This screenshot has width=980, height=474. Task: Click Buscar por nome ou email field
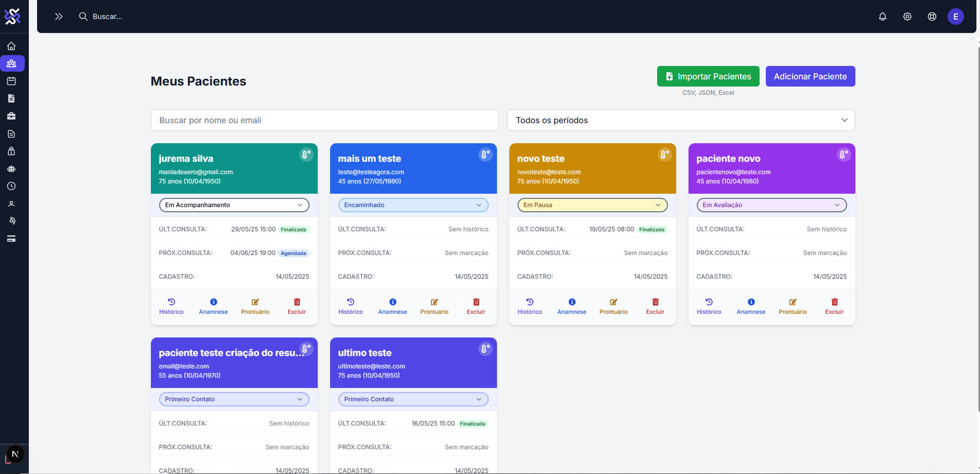pyautogui.click(x=325, y=120)
